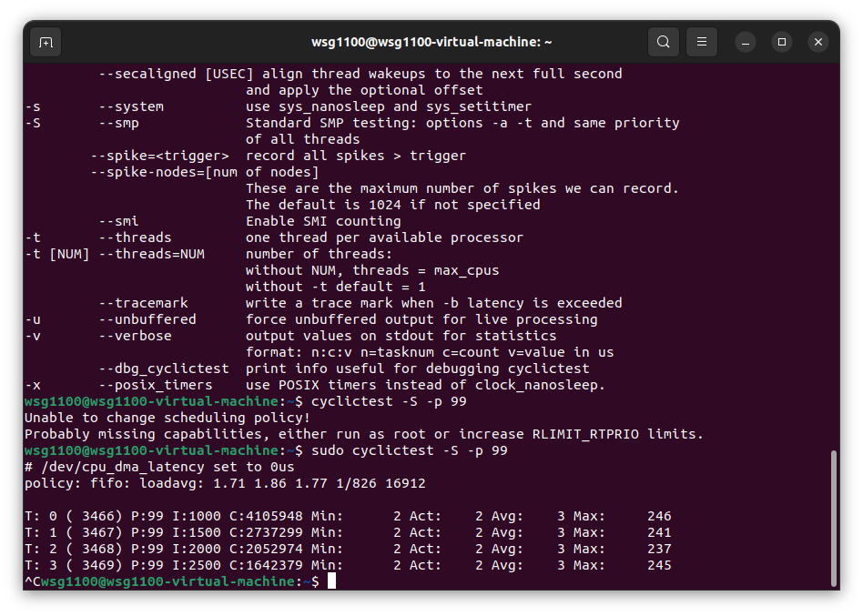Close the terminal window
Image resolution: width=863 pixels, height=616 pixels.
pos(817,42)
